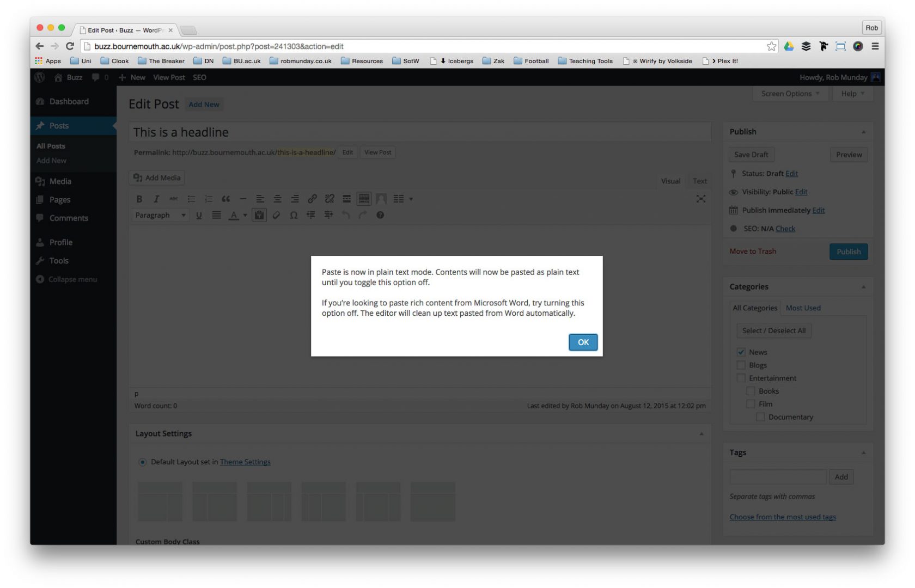The width and height of the screenshot is (915, 588).
Task: Open the text color dropdown arrow
Action: point(245,215)
